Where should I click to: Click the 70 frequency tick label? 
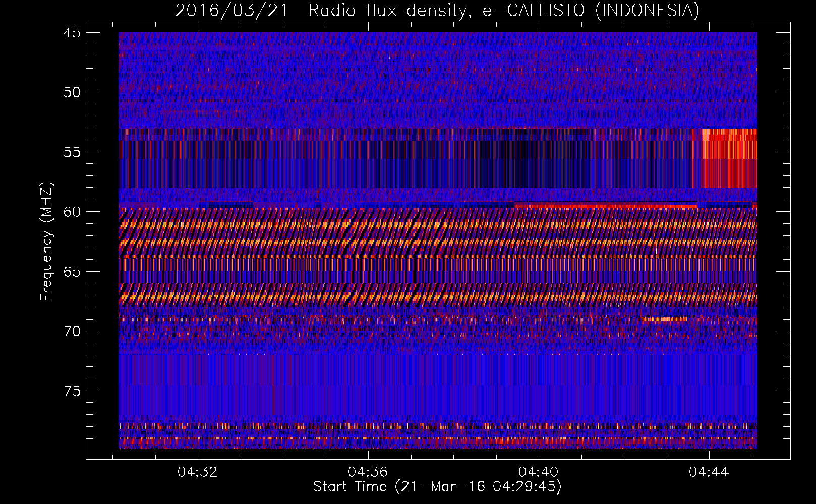72,331
